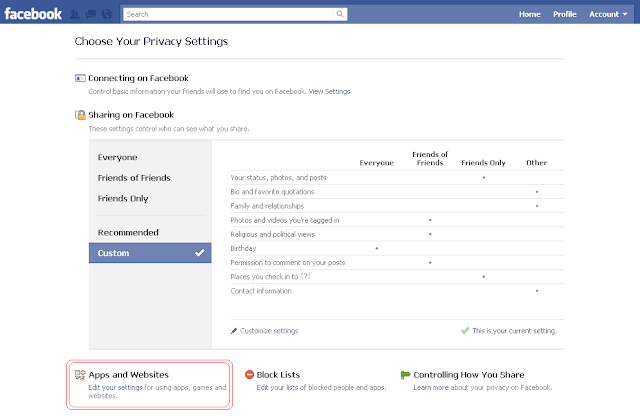Click the green check by current setting
This screenshot has height=417, width=640.
pyautogui.click(x=465, y=330)
